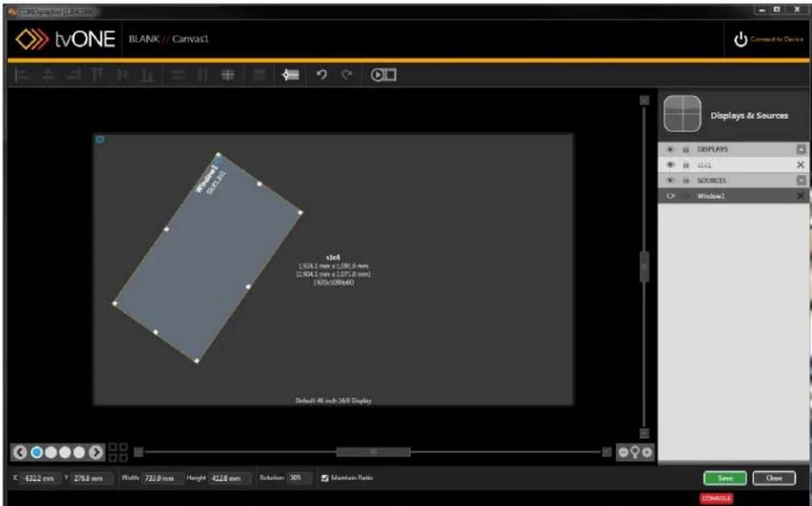The height and width of the screenshot is (506, 812).
Task: Click the Width input field
Action: [x=162, y=478]
